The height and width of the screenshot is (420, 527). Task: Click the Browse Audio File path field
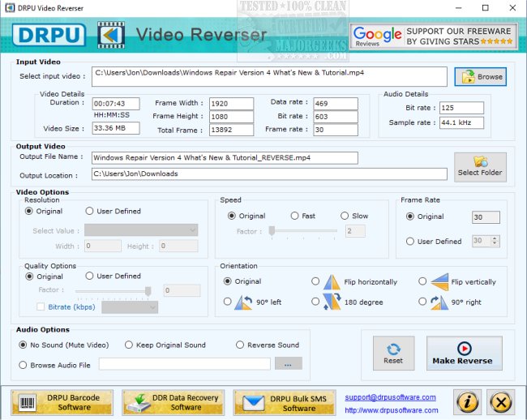coord(185,364)
